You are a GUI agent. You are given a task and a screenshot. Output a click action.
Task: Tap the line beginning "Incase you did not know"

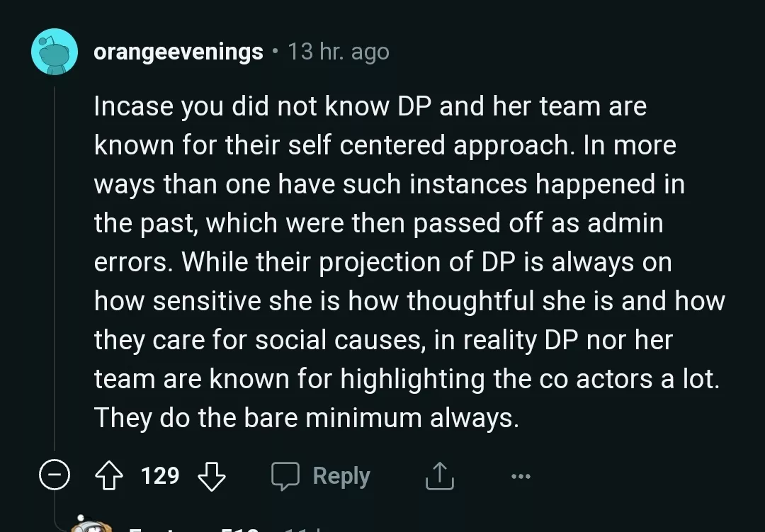pos(370,106)
